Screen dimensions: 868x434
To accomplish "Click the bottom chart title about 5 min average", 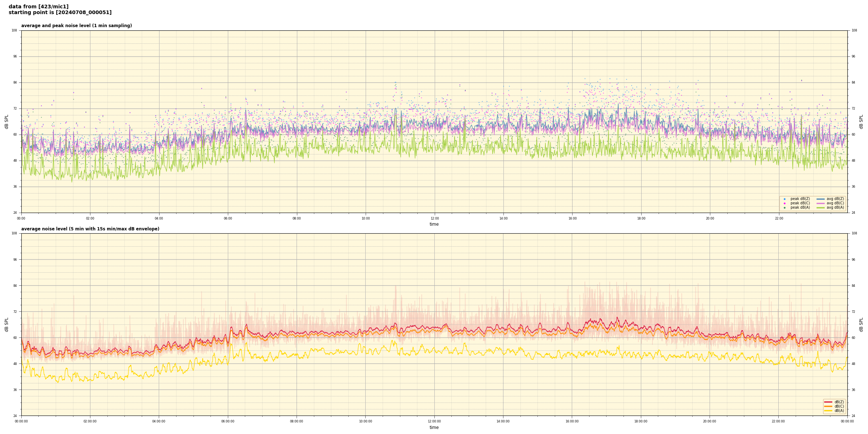I will tap(90, 229).
